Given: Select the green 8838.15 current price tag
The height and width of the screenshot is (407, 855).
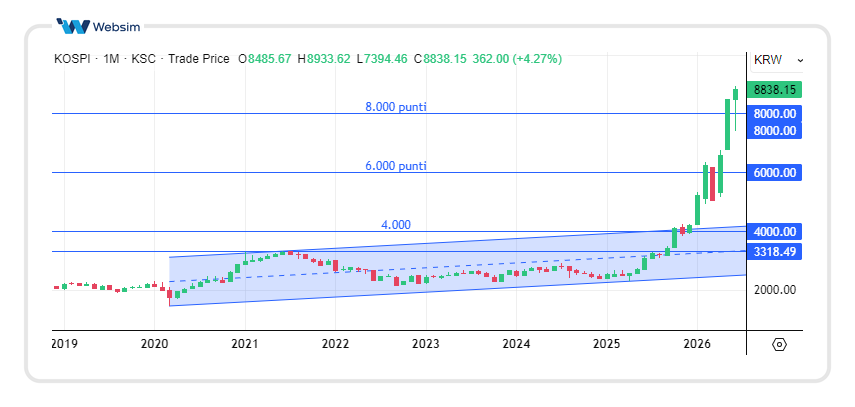Looking at the screenshot, I should point(775,89).
